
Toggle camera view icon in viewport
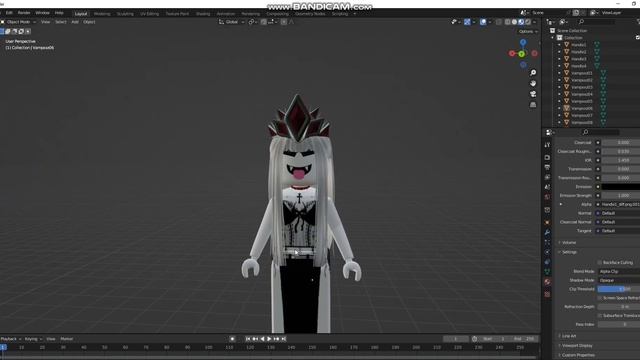tap(533, 94)
